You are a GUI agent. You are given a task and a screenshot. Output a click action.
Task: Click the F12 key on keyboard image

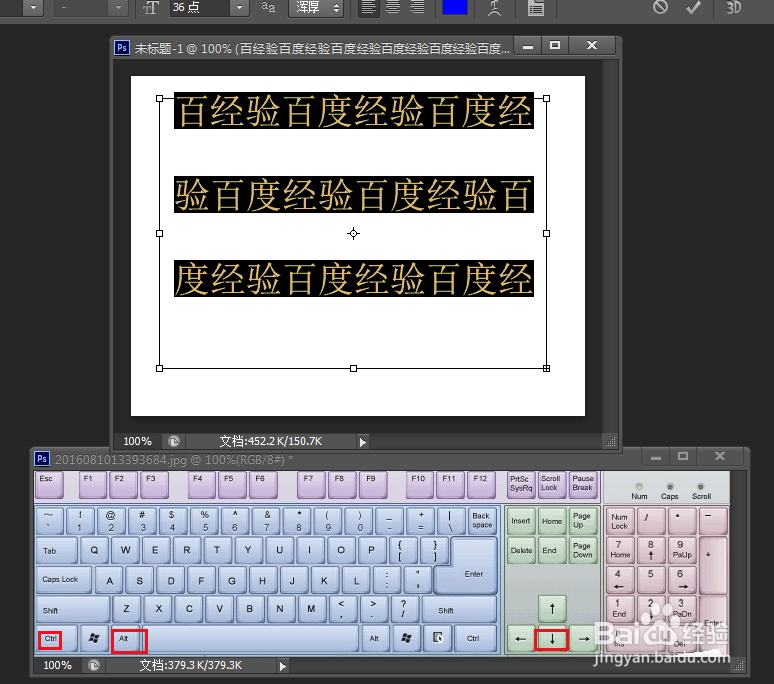tap(480, 485)
